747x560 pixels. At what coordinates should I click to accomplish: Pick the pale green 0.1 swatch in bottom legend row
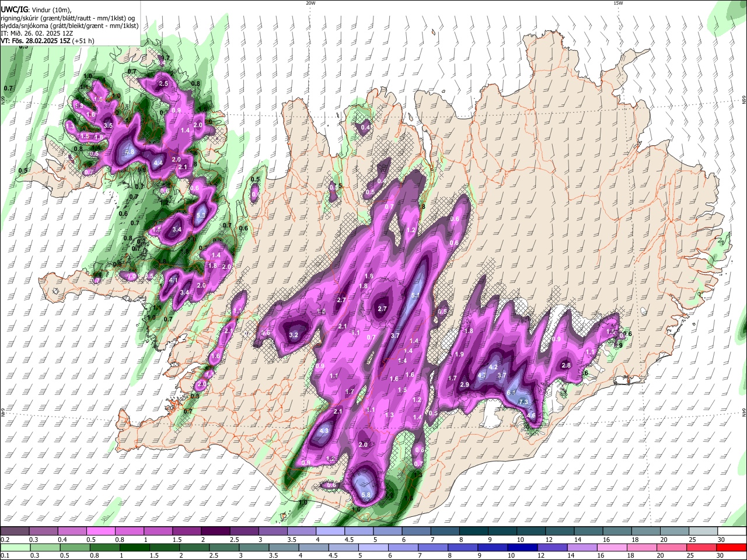[15, 547]
